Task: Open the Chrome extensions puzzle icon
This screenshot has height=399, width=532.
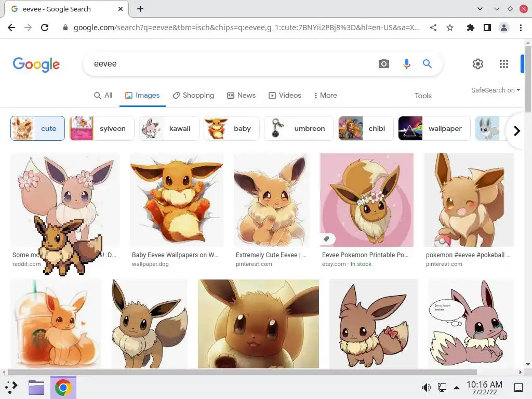Action: coord(470,28)
